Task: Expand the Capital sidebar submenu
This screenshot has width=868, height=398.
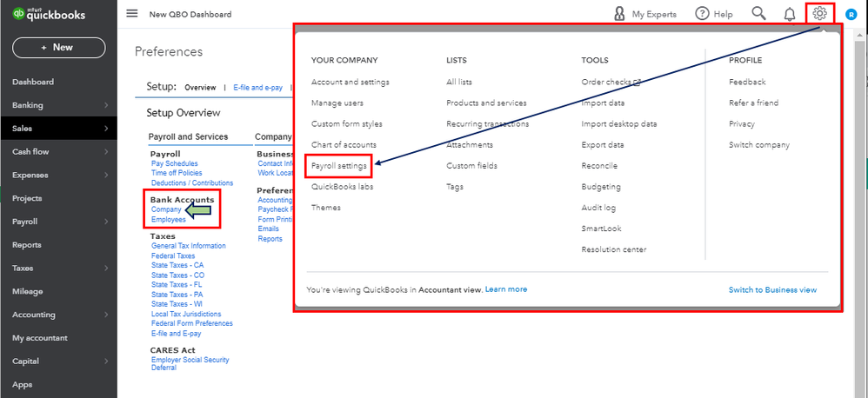Action: click(106, 361)
